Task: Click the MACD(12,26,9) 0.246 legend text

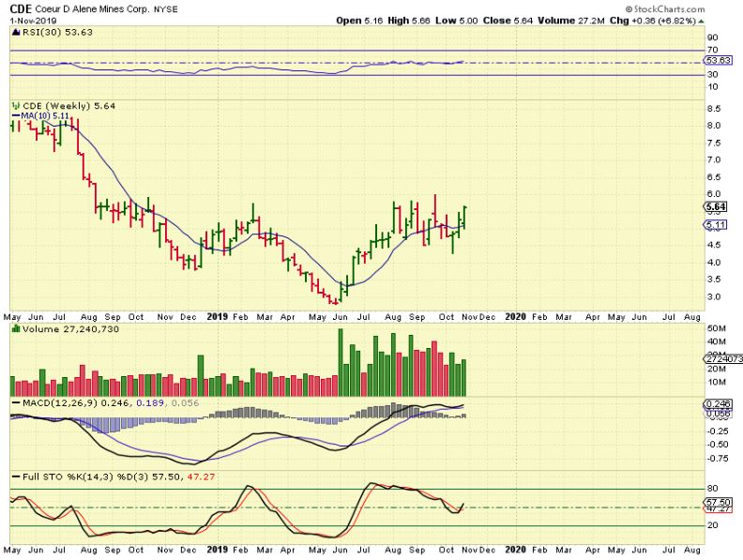Action: [78, 403]
